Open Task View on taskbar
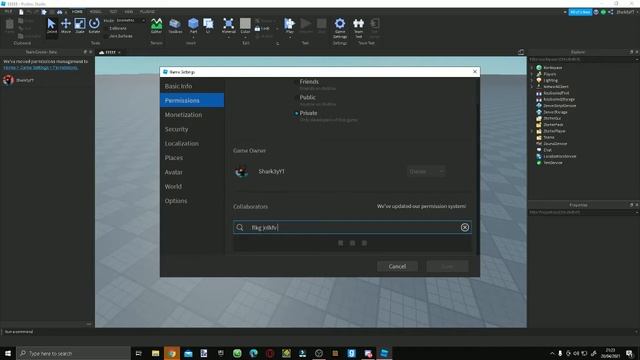 [138, 353]
